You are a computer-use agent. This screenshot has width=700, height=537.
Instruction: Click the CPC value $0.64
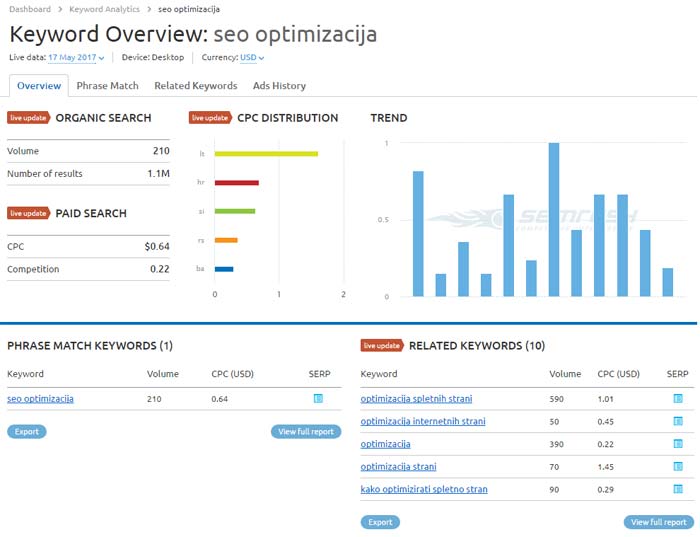pos(157,246)
